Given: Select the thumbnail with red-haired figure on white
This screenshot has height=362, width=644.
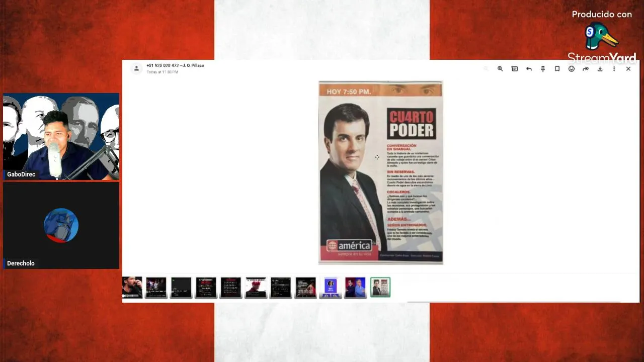Looking at the screenshot, I should tap(256, 288).
